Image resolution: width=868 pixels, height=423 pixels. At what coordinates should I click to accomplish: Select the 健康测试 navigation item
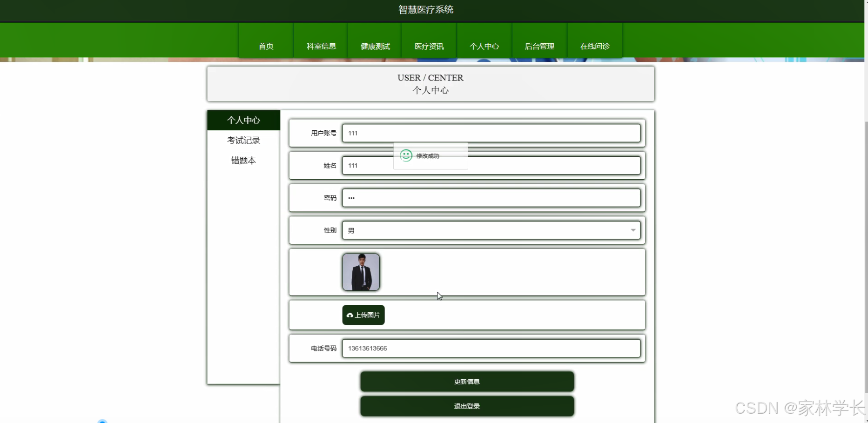[x=374, y=46]
